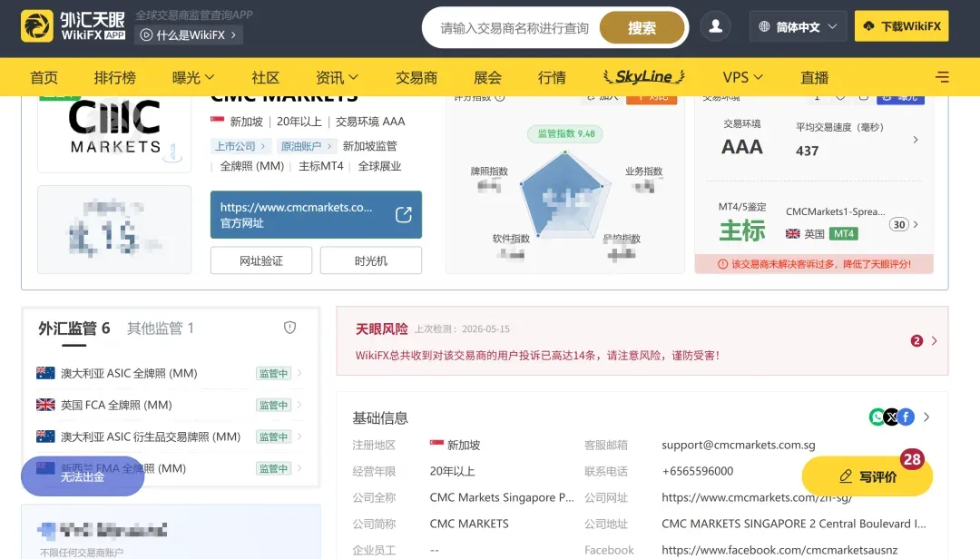Open the 什么是WikiFX link
This screenshot has width=980, height=559.
(190, 35)
